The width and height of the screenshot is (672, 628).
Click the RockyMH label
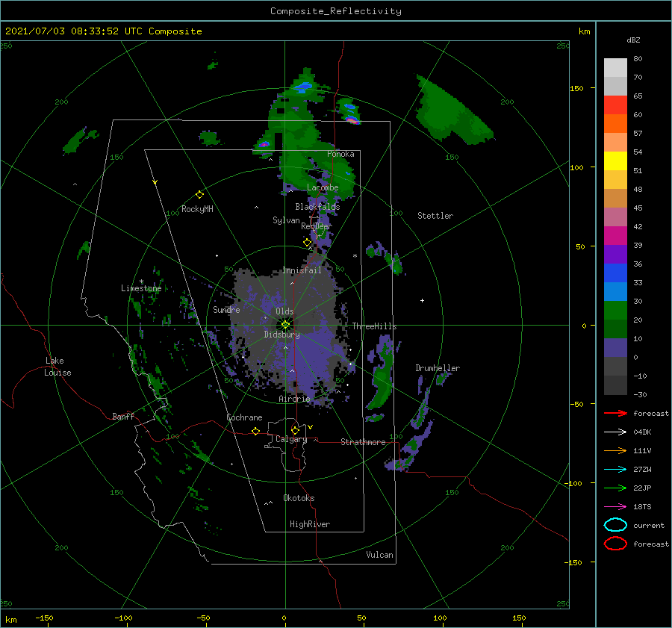(x=197, y=209)
